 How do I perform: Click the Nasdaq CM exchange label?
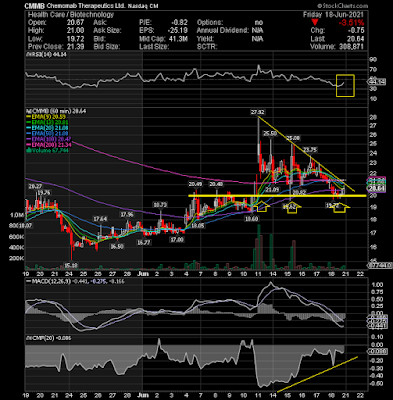(x=143, y=6)
